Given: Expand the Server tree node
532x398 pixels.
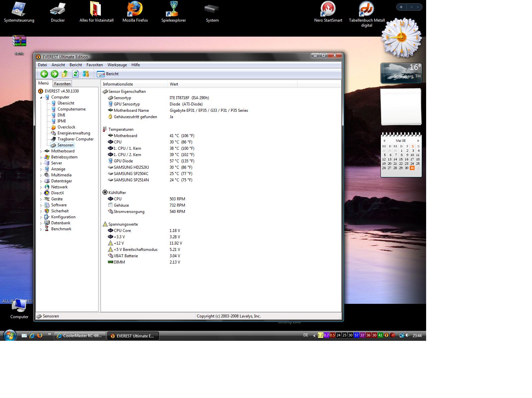Looking at the screenshot, I should pos(41,163).
